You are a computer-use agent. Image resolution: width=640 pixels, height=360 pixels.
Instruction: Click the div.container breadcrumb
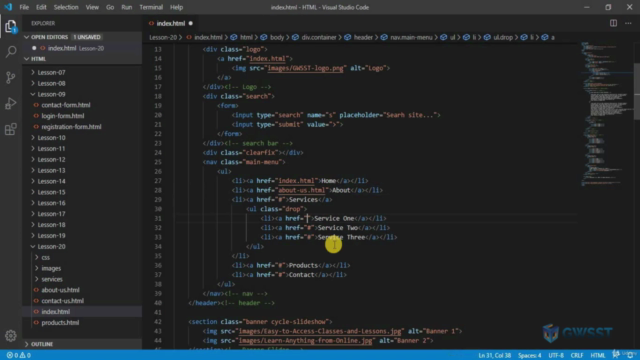(318, 38)
